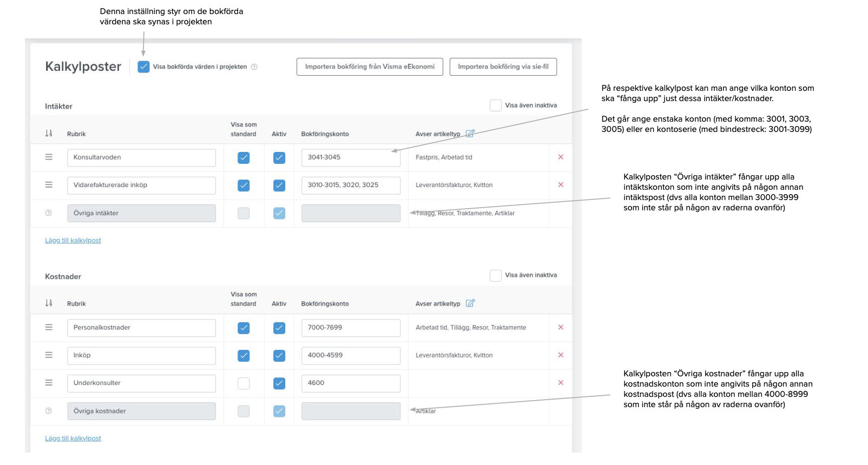Screen dimensions: 868x465
Task: Click the sort icon in Kostnader table header
Action: coord(49,303)
